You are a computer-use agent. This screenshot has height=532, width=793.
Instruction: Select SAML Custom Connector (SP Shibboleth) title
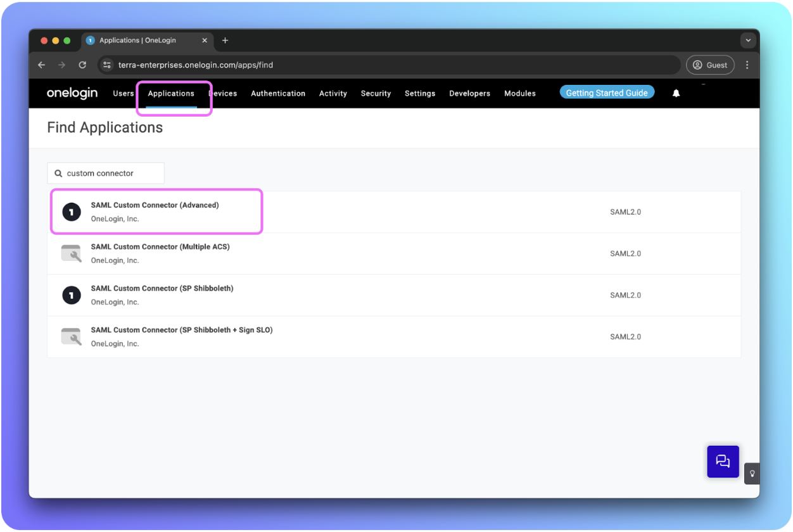coord(162,289)
